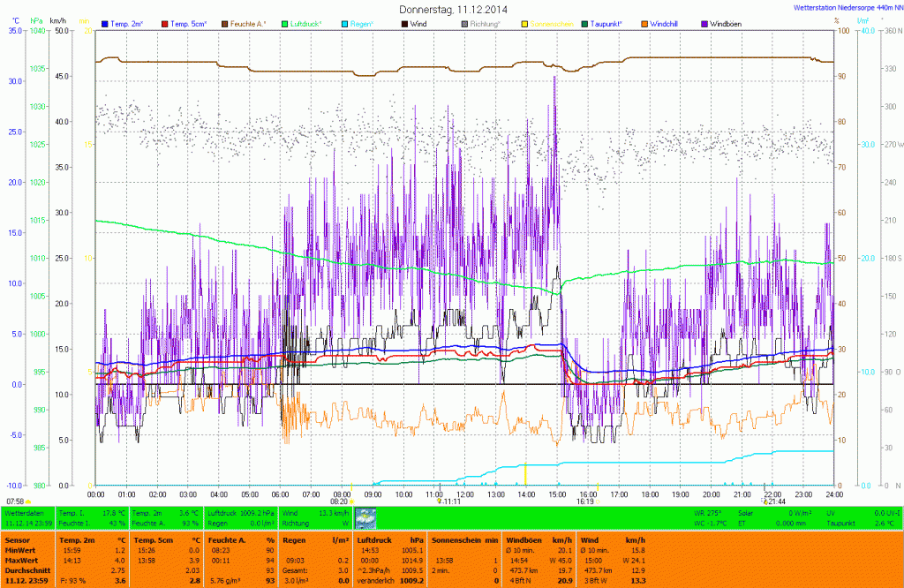Viewport: 904px width, 588px height.
Task: Toggle the Regen series in legend
Action: (360, 23)
